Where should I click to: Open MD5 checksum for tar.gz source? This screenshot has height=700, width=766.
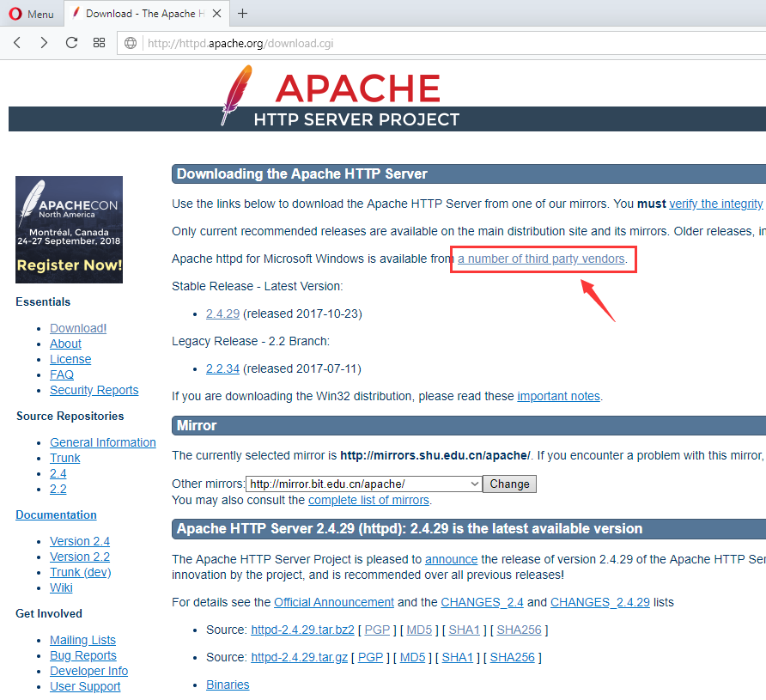click(412, 658)
